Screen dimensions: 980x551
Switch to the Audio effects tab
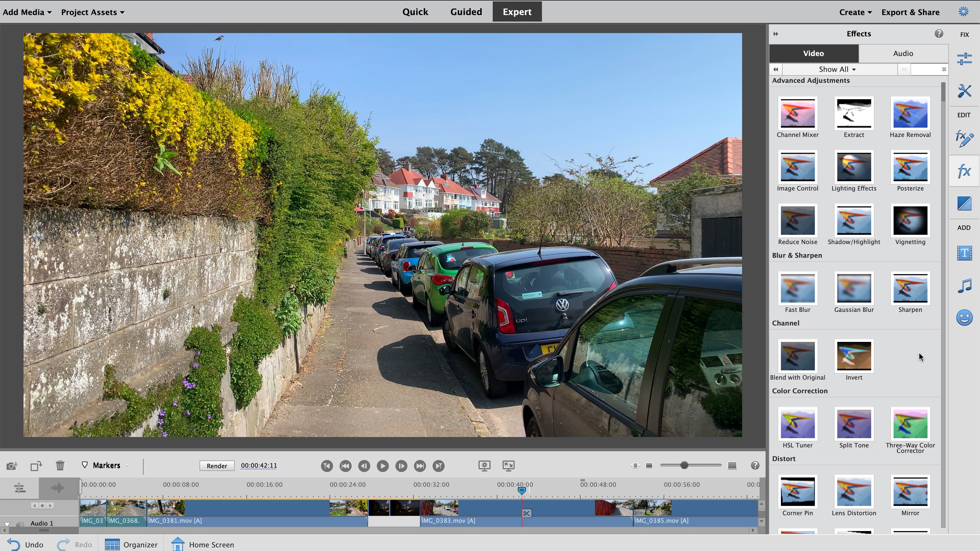pos(903,53)
